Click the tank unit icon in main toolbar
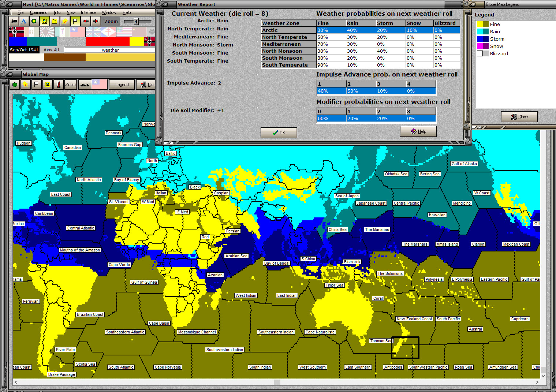Viewport: 556px width, 392px height. click(x=14, y=21)
